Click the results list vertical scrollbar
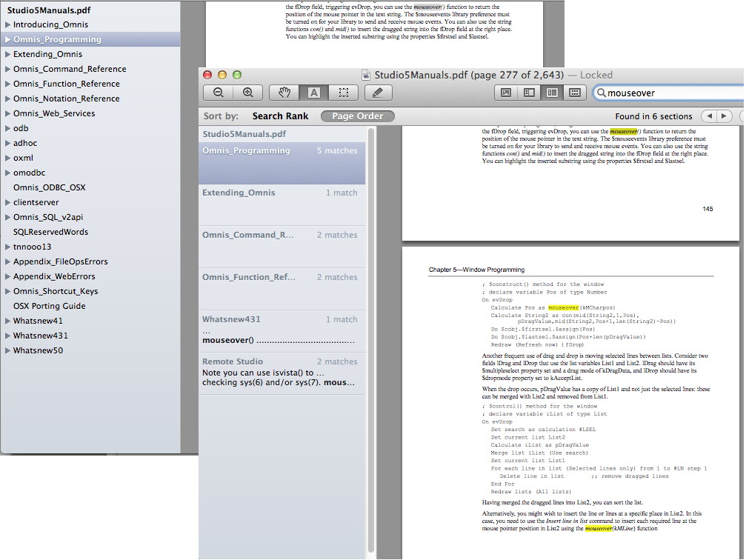Screen dimensions: 746x560 (x=371, y=340)
